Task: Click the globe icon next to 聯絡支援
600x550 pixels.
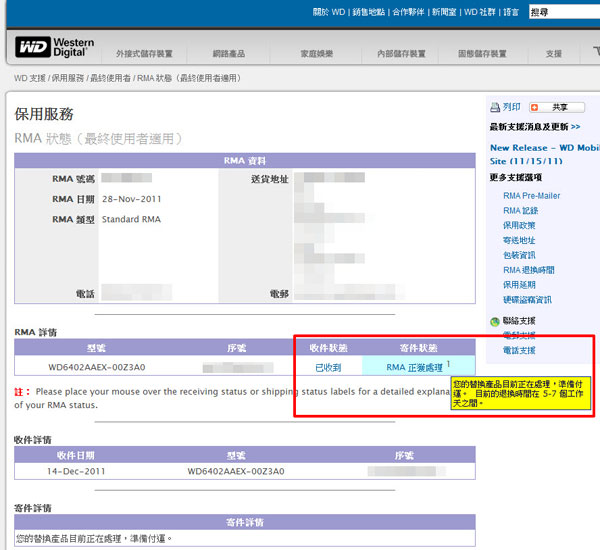Action: coord(495,322)
